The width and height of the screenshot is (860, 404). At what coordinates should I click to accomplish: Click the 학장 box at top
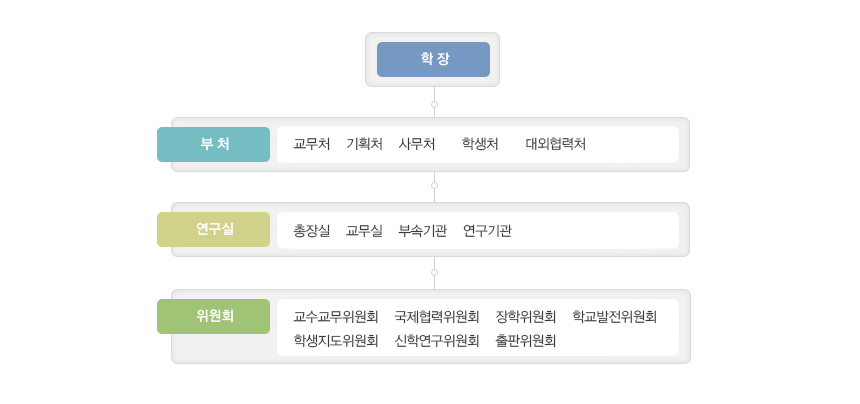coord(433,59)
